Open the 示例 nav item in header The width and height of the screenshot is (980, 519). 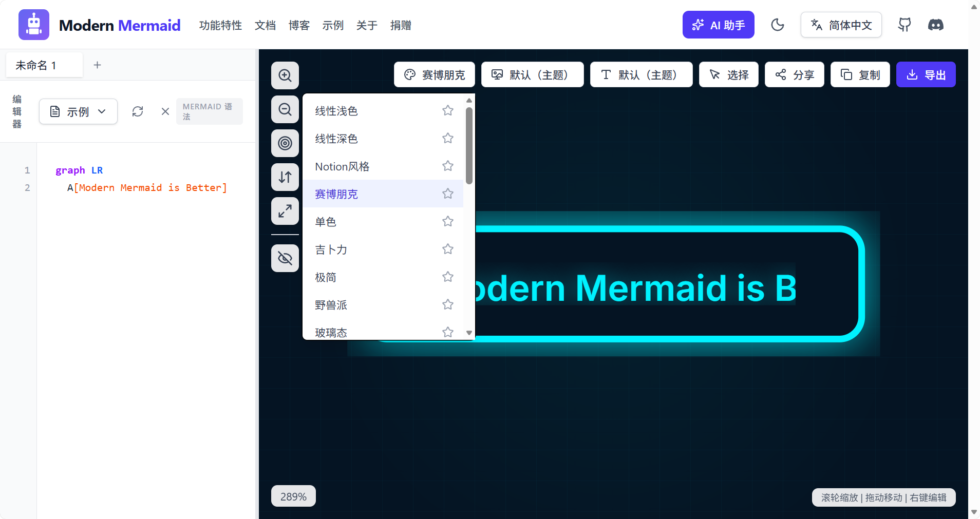[333, 25]
